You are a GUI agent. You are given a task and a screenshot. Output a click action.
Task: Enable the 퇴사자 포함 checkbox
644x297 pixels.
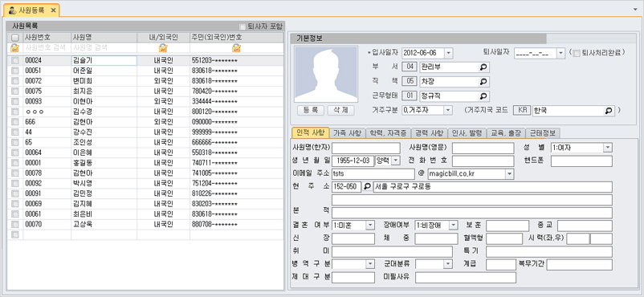tap(243, 26)
